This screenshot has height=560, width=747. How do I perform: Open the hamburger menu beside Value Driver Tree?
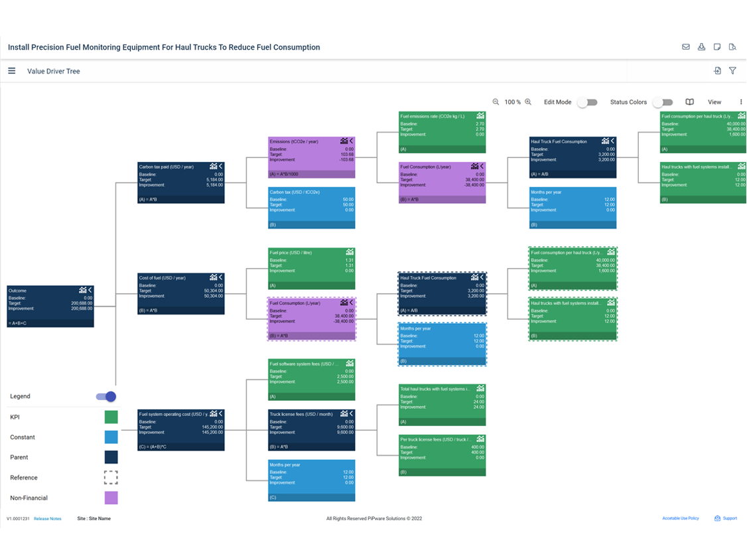[x=11, y=71]
